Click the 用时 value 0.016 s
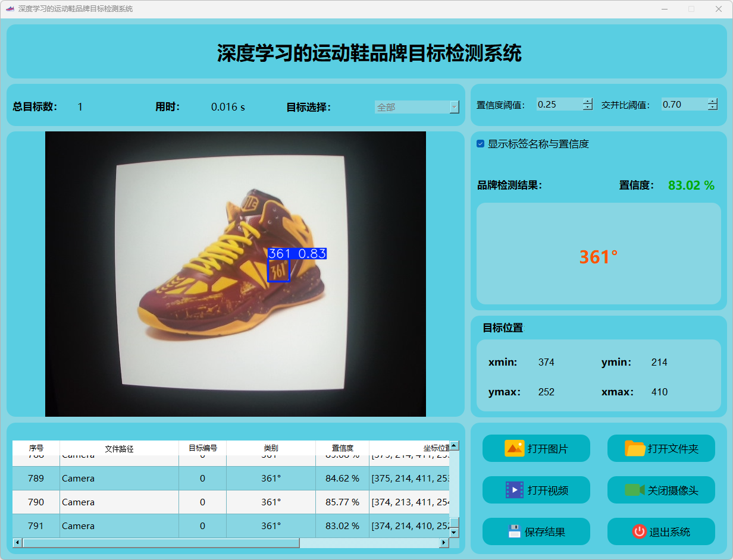Screen dimensions: 733x560 point(228,107)
